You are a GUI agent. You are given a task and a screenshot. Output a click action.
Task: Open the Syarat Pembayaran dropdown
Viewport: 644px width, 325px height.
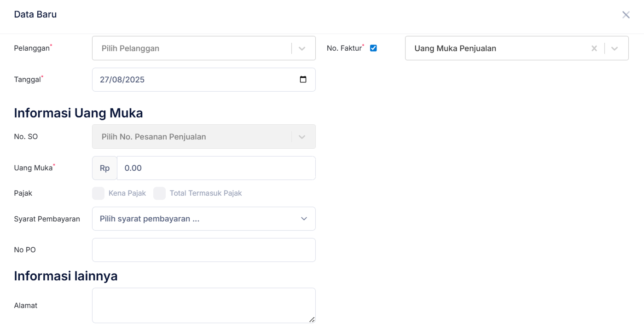(x=203, y=219)
